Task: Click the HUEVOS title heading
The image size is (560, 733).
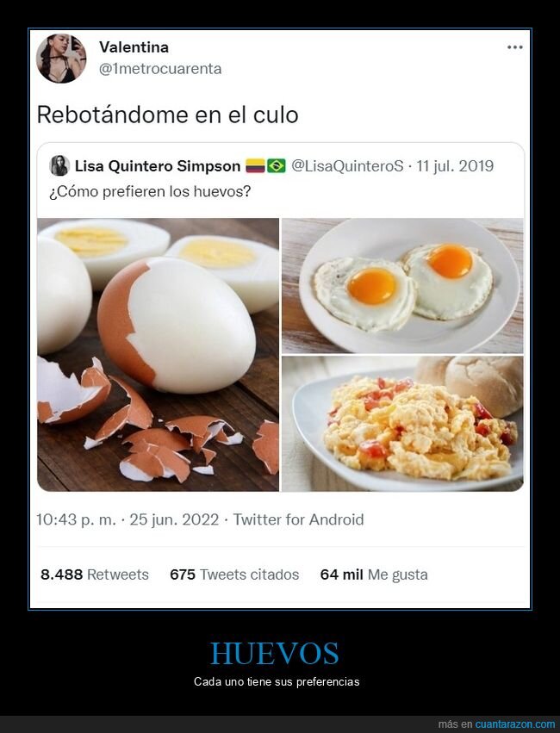Action: pos(275,653)
